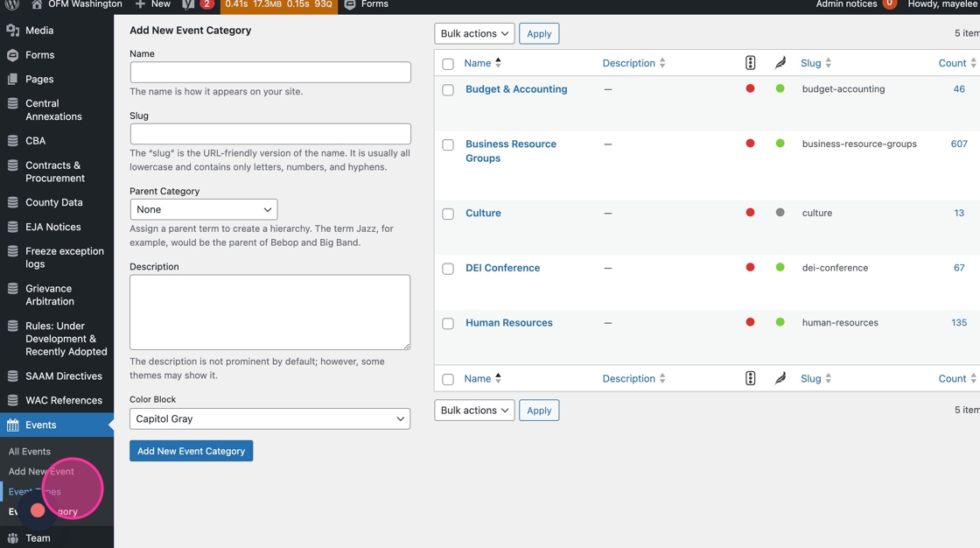Open the Parent Category dropdown
The height and width of the screenshot is (548, 980).
[204, 210]
